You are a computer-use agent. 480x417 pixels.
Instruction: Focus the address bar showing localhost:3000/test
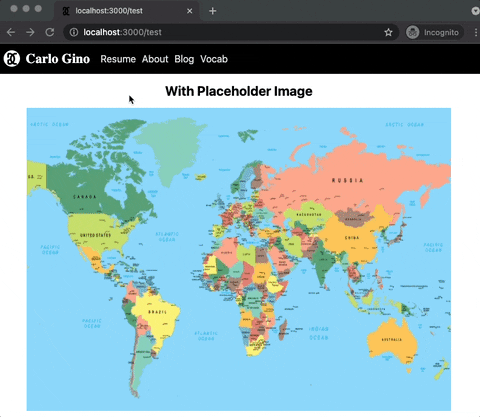click(x=230, y=32)
